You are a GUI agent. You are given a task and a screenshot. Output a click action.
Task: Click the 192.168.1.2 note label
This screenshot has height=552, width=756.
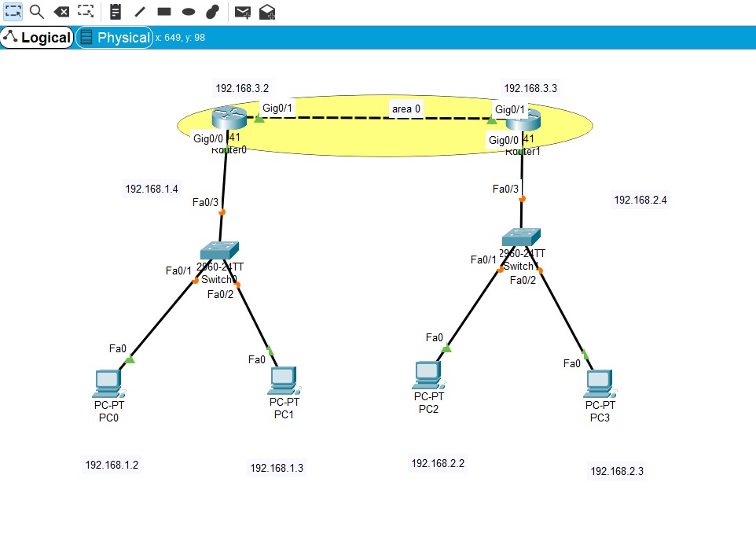(112, 465)
